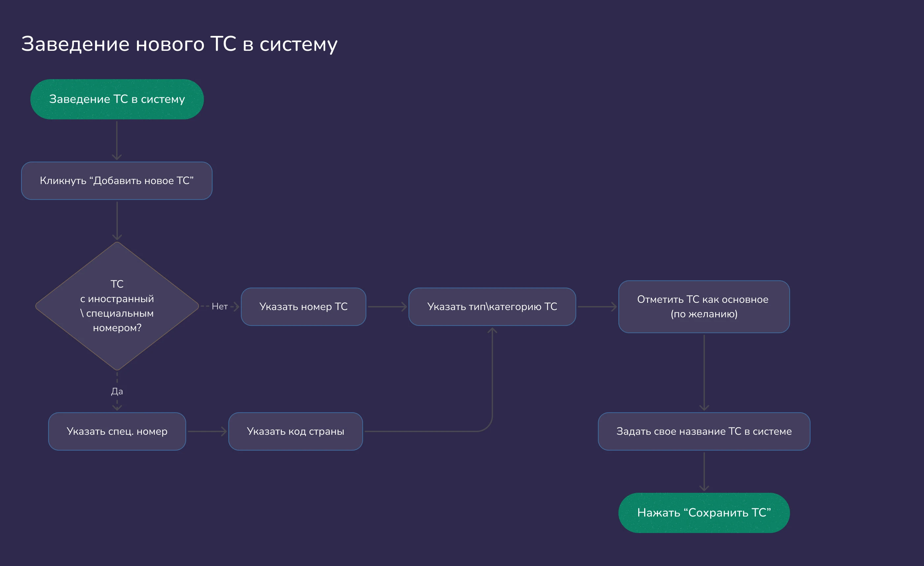Click arrowhead pointing into 'Кликнуть Добавить новое ТС'

point(116,157)
